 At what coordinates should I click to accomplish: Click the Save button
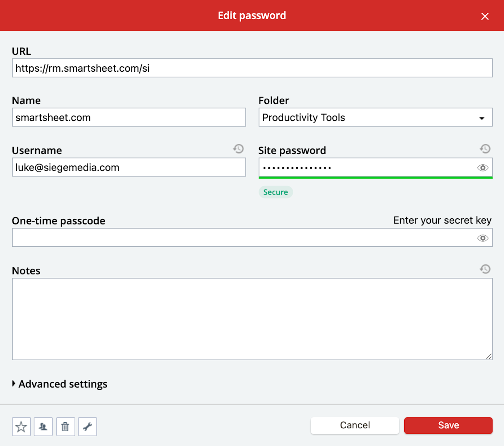click(x=448, y=425)
